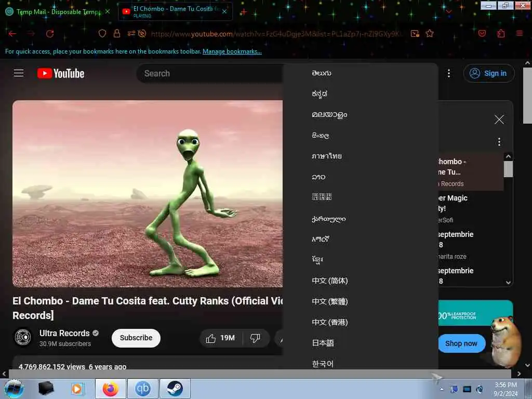Open the Pocket save icon
The width and height of the screenshot is (532, 399).
point(482,33)
